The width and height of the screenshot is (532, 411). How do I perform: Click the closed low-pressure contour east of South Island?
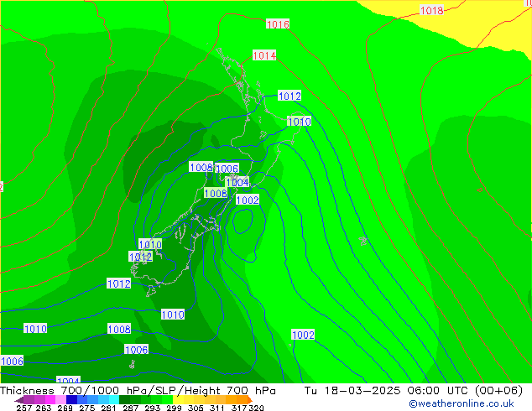coord(243,221)
